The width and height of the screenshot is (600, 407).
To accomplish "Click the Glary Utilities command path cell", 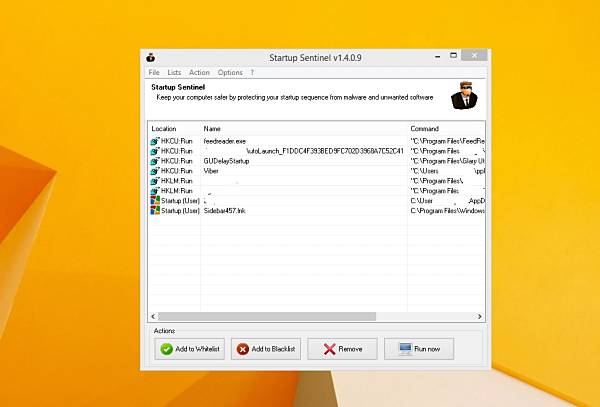I will pos(447,161).
